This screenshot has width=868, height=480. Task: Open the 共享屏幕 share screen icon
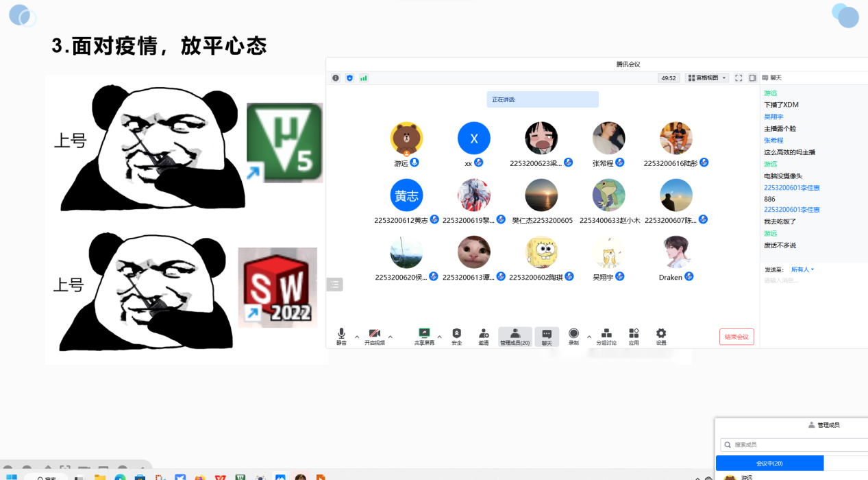pos(424,333)
